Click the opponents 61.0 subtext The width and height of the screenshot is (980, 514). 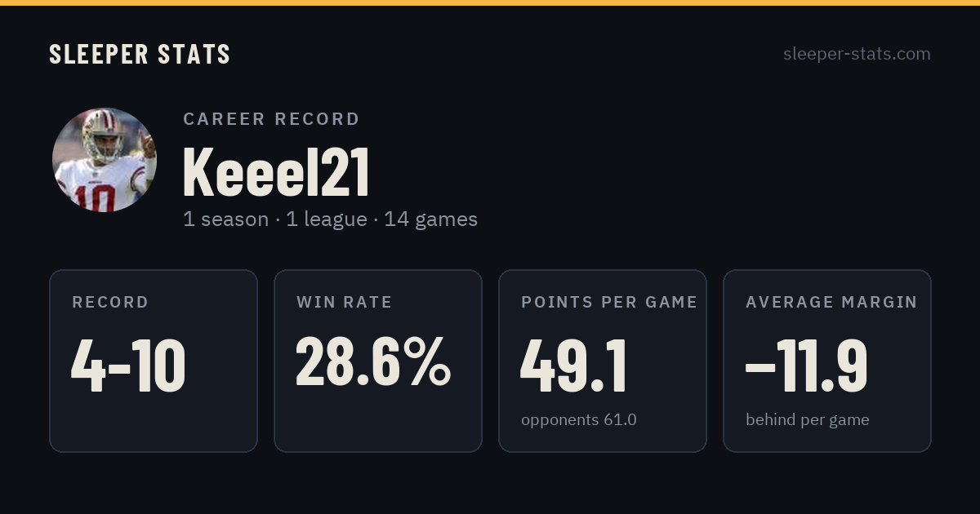pos(579,420)
